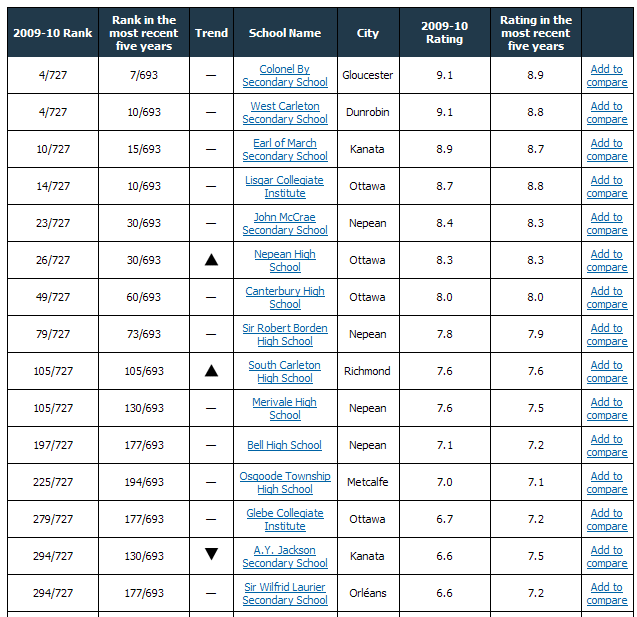Add Glebe Collegiate Institute to compare

click(x=606, y=520)
